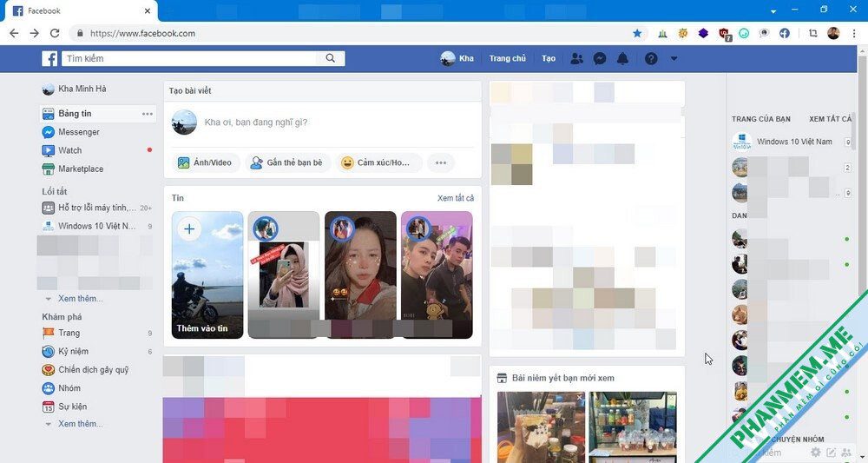Open the Kha Minh Hà profile in the sidebar
Image resolution: width=868 pixels, height=463 pixels.
[x=74, y=89]
